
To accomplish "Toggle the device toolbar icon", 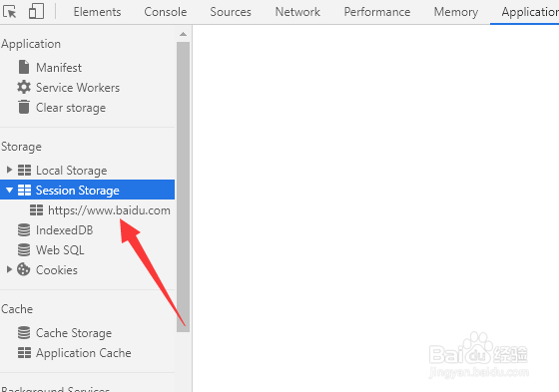I will [x=36, y=11].
